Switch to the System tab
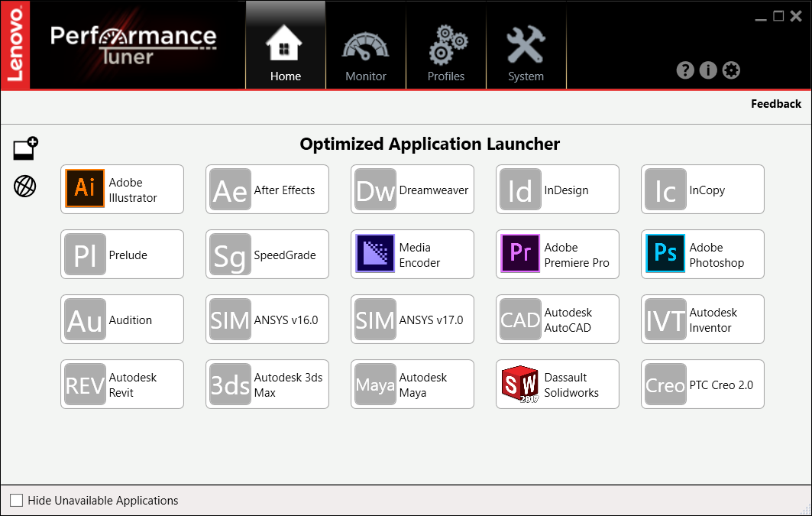 pos(526,45)
